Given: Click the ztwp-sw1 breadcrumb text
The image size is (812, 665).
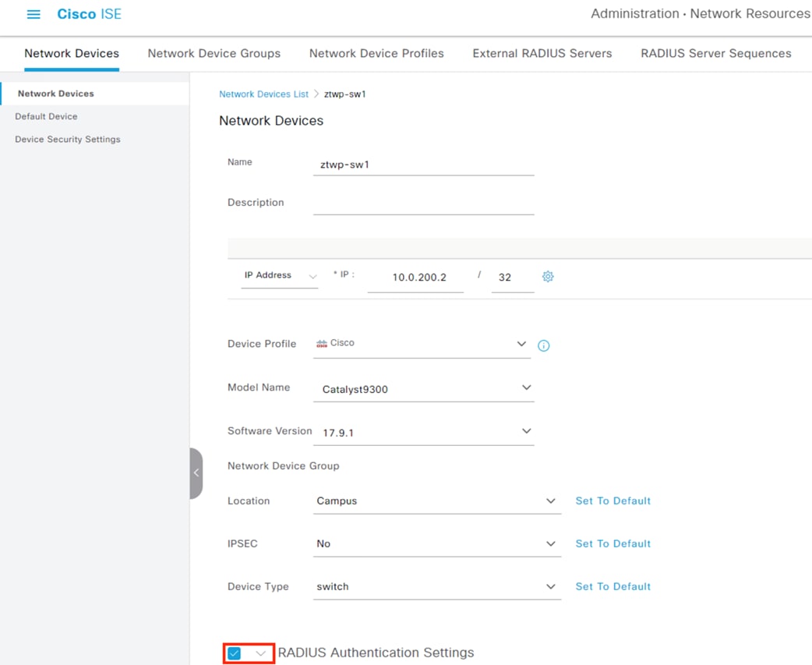Looking at the screenshot, I should point(345,94).
